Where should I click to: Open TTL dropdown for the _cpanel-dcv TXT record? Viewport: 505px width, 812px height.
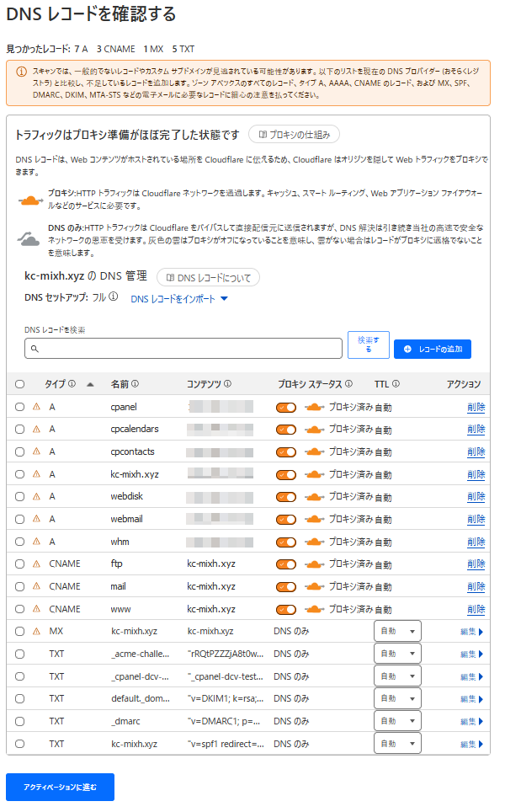point(397,676)
